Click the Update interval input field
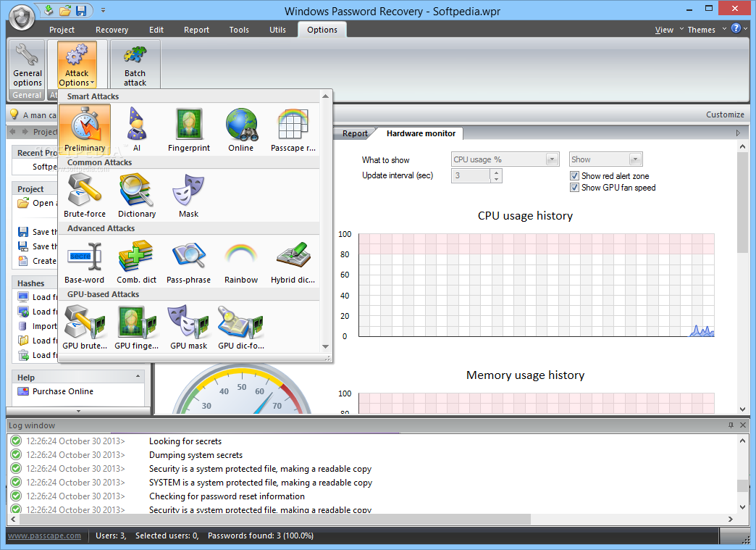Viewport: 756px width, 550px height. [x=471, y=175]
